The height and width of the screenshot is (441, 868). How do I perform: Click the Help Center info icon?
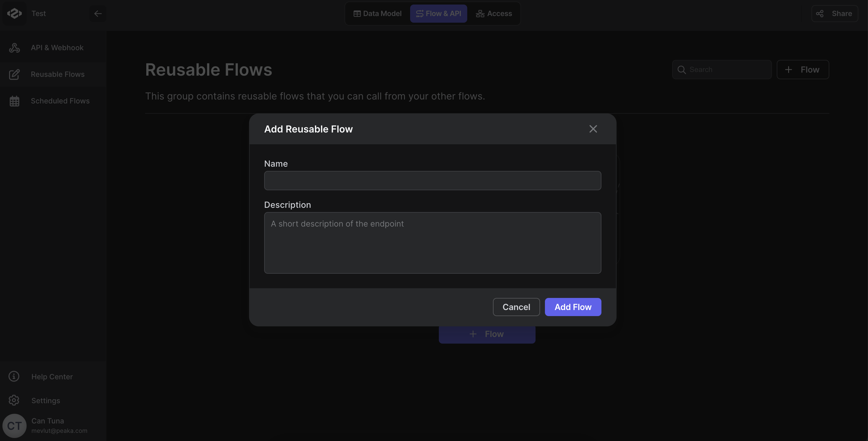click(14, 376)
